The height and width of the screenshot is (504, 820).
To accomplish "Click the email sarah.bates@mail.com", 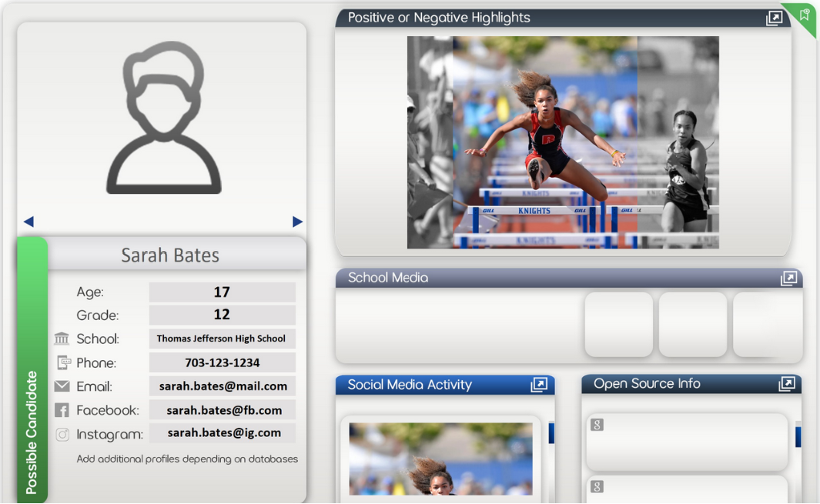I will (x=223, y=386).
